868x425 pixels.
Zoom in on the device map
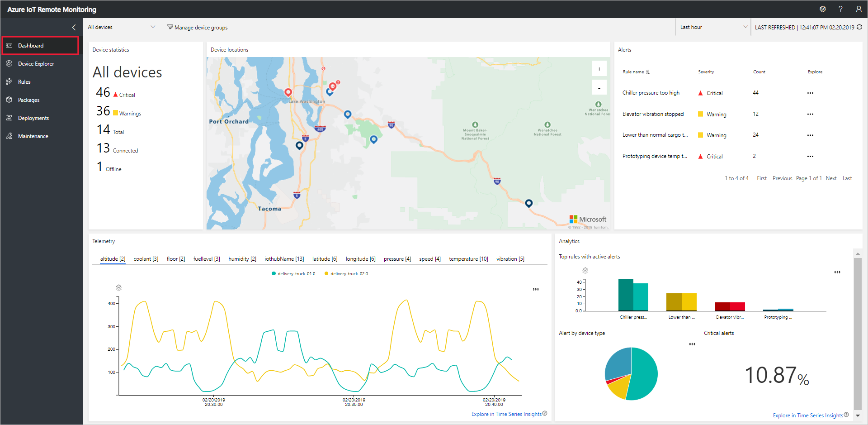point(599,69)
